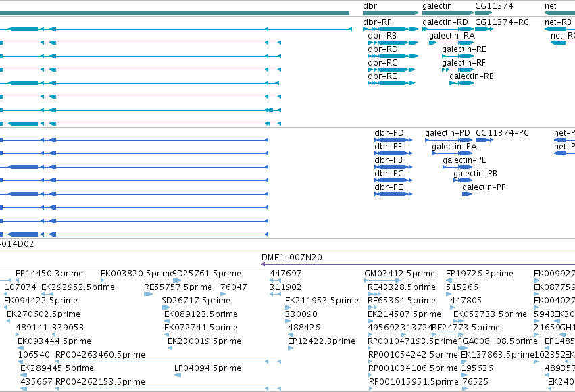Click feature 488426
The width and height of the screenshot is (575, 392).
[304, 328]
